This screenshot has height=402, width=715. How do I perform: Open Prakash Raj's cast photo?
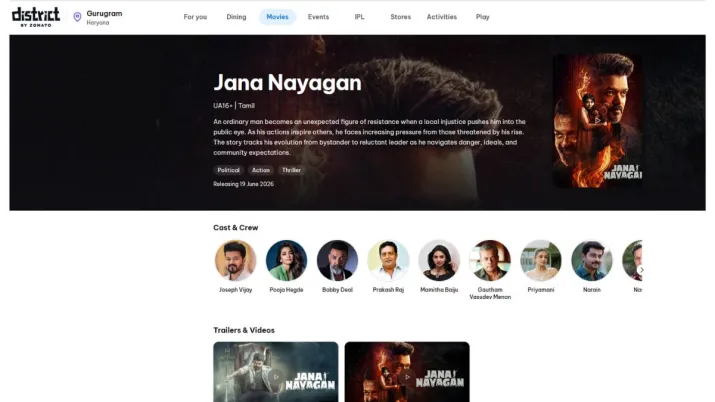[388, 260]
